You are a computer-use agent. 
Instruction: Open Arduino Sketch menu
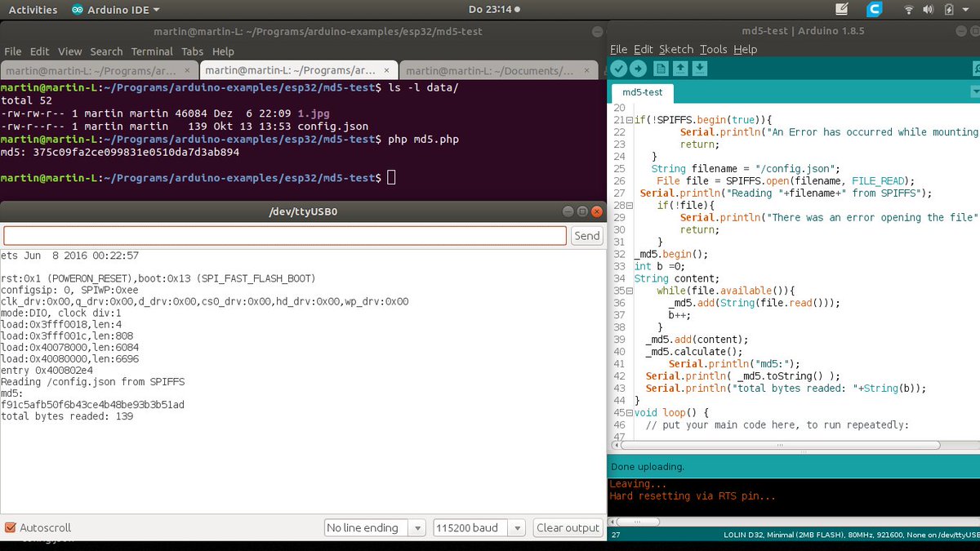(675, 49)
